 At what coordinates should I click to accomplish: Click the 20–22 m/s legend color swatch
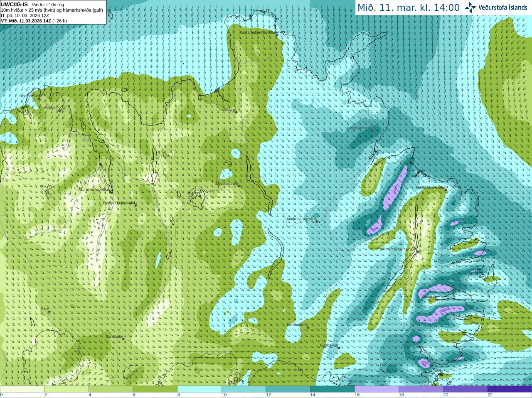[x=465, y=389]
